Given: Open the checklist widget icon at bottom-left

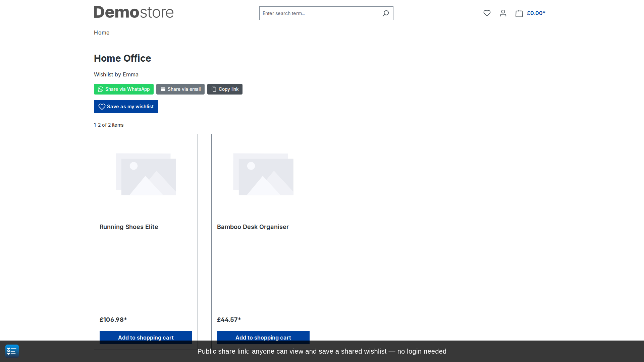Looking at the screenshot, I should point(12,351).
